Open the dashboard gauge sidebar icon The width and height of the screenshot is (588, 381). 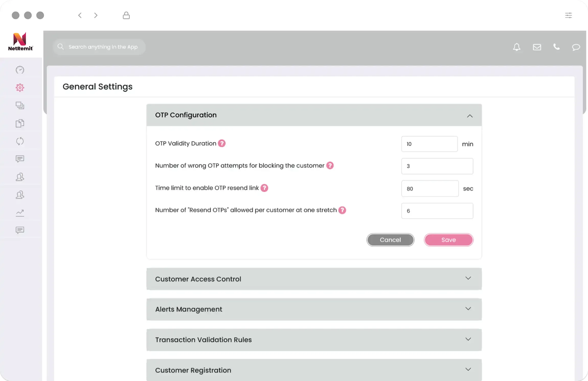[20, 70]
